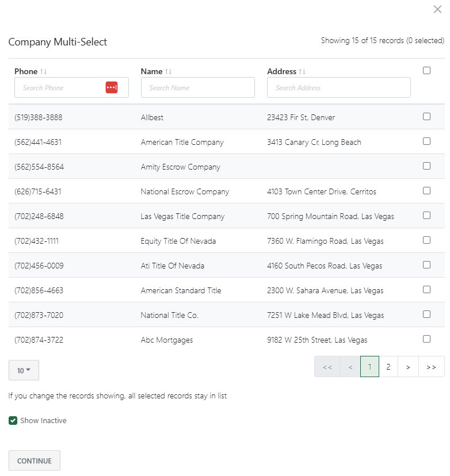
Task: Open page 2 of results
Action: click(x=389, y=366)
